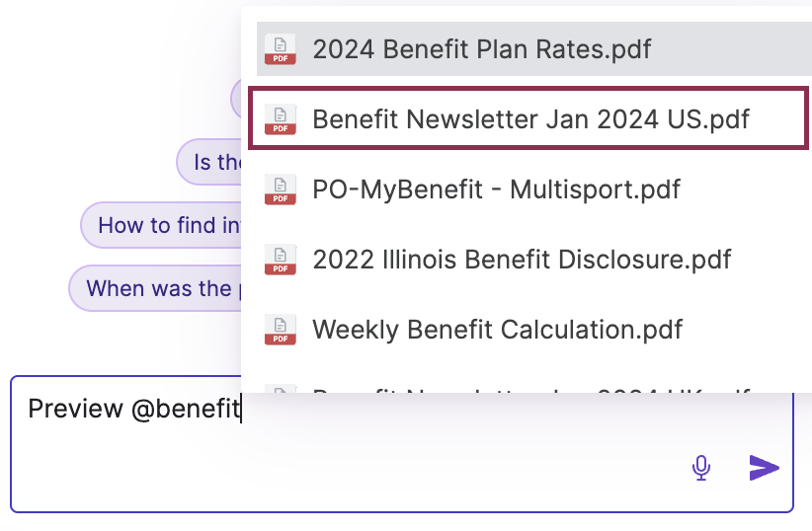
Task: Select the cut-off last file in the list
Action: [533, 389]
